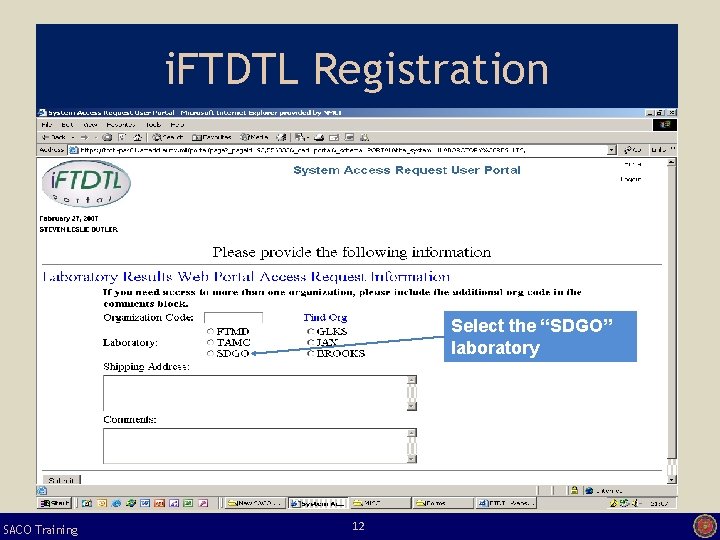Viewport: 720px width, 540px height.
Task: Launch Internet Explorer from quick launch
Action: pyautogui.click(x=116, y=503)
